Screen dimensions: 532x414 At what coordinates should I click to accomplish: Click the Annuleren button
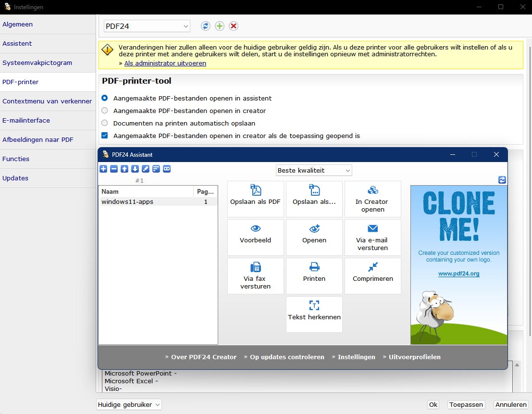click(511, 404)
